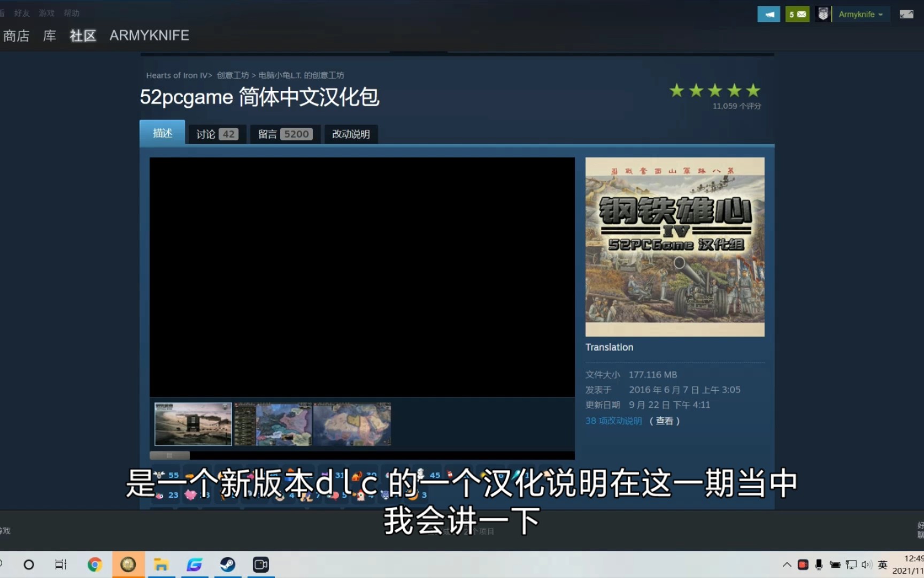This screenshot has width=924, height=578.
Task: Click the red recording tray icon
Action: coord(803,565)
